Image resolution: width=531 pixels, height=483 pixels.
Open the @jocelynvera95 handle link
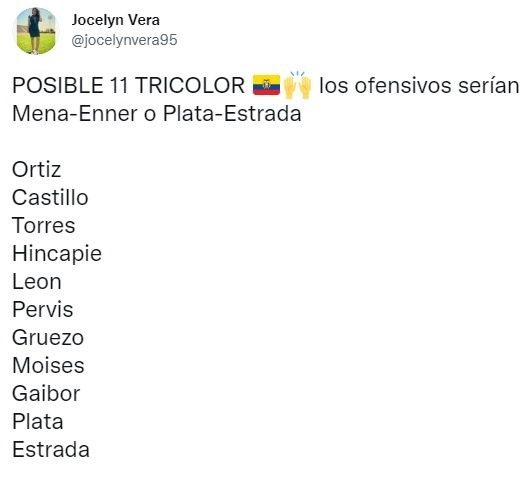[x=124, y=40]
